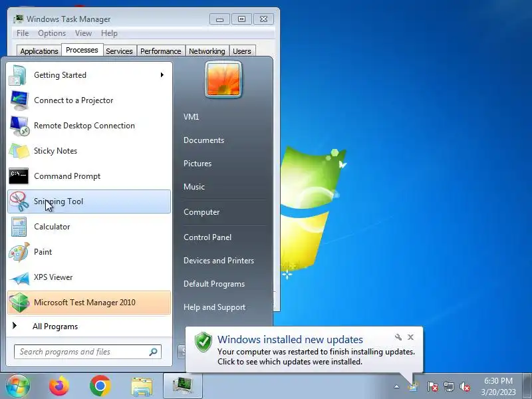Open Devices and Printers
Image resolution: width=532 pixels, height=399 pixels.
219,261
